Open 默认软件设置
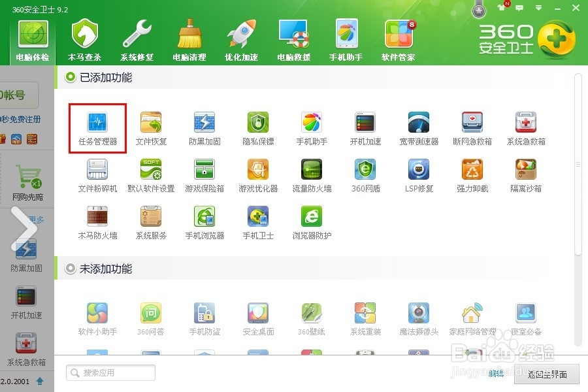This screenshot has width=588, height=392. pyautogui.click(x=151, y=176)
